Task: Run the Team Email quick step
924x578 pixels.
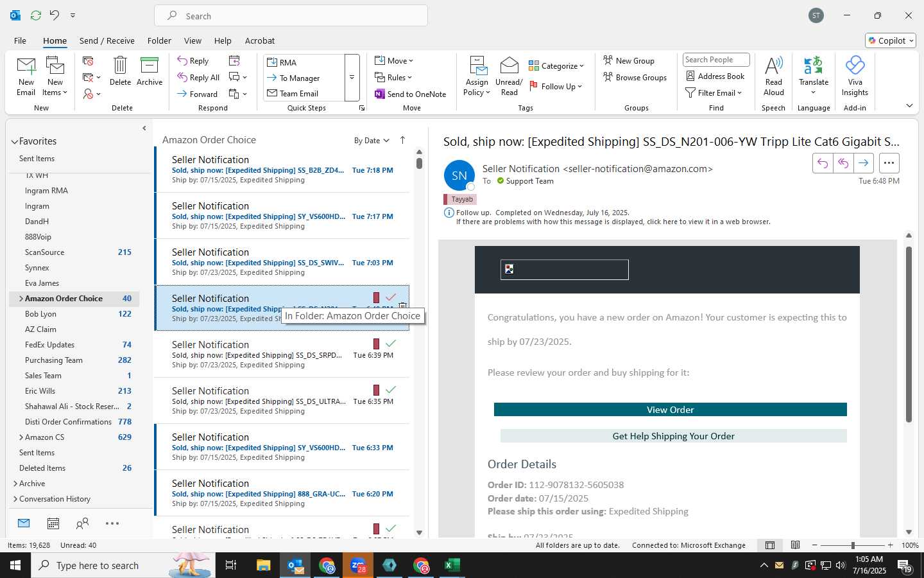Action: [x=304, y=93]
